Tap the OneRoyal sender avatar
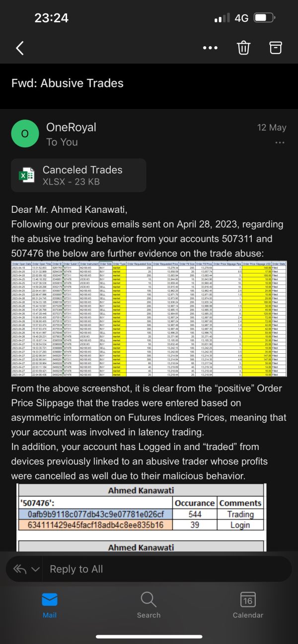The width and height of the screenshot is (298, 644). 25,134
